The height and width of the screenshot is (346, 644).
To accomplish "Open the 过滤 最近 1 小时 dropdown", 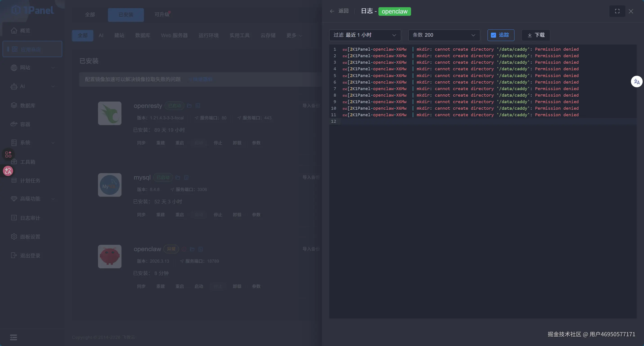I will [x=365, y=35].
